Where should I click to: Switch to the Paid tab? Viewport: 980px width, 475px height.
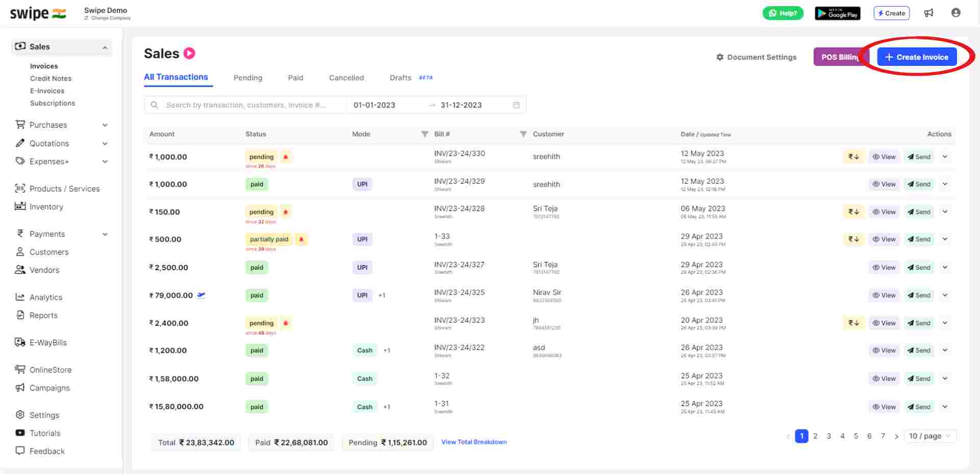[x=296, y=78]
